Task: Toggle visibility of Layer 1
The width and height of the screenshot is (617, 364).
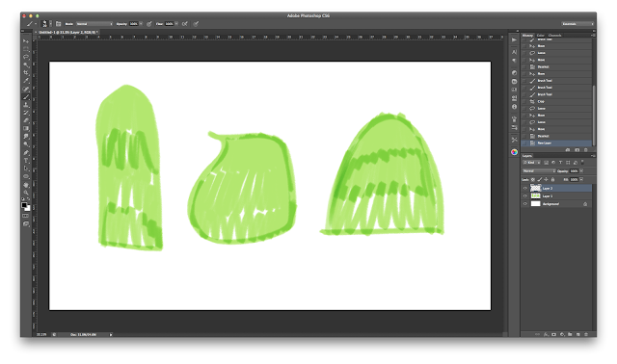Action: pyautogui.click(x=524, y=196)
